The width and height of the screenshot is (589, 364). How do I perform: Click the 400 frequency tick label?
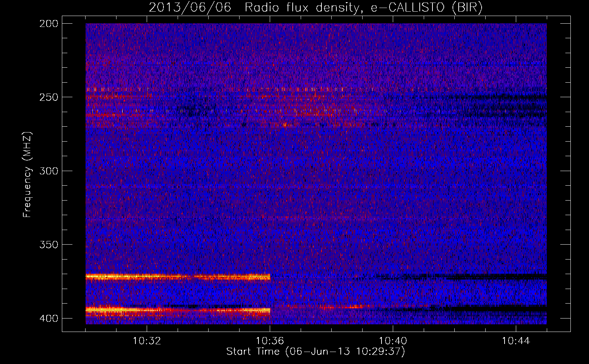coord(48,318)
